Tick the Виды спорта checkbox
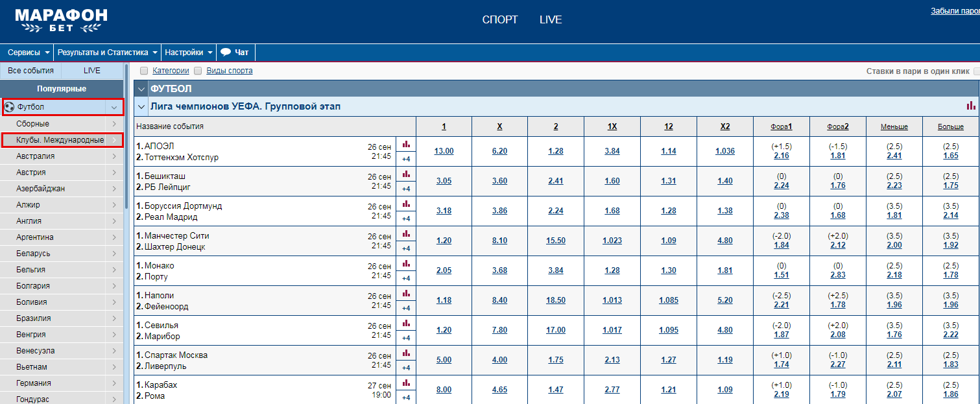 [x=198, y=71]
